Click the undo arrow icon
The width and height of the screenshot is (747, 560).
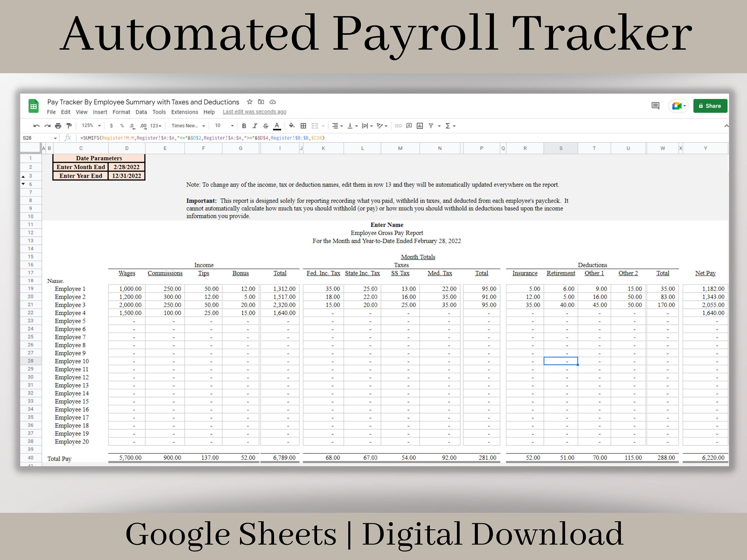pyautogui.click(x=36, y=126)
